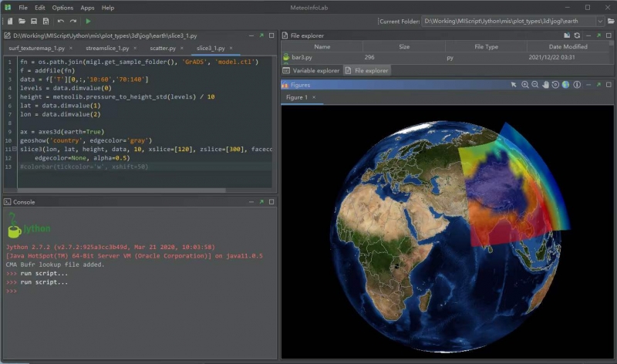Open the Apps menu
Screen dimensions: 617x364
87,7
